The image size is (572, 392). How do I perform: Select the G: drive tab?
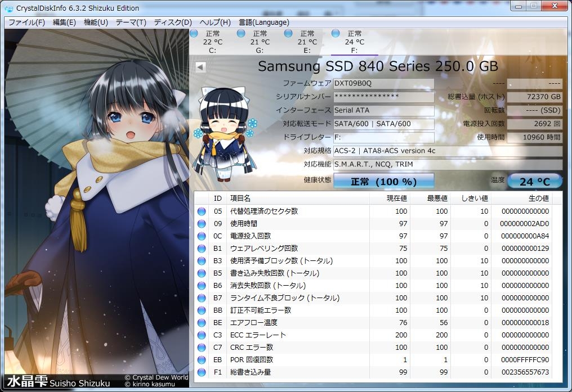(260, 42)
